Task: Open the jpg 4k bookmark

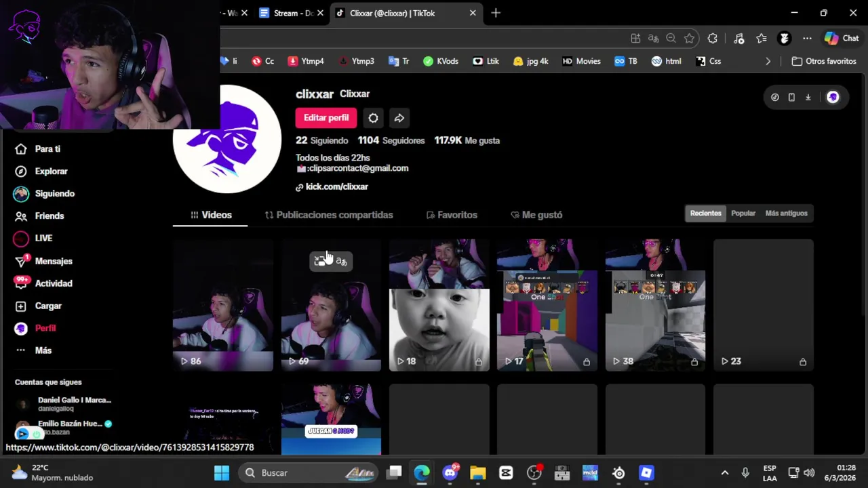Action: coord(531,61)
